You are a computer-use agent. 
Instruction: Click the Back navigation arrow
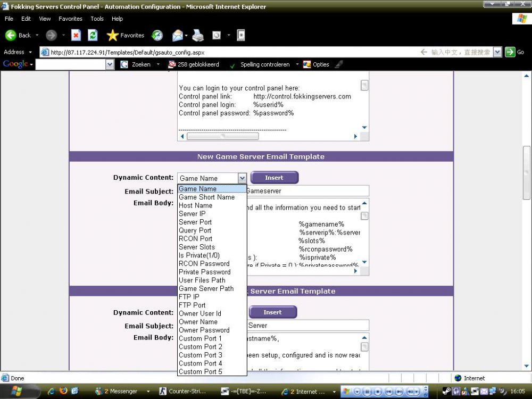(x=11, y=35)
